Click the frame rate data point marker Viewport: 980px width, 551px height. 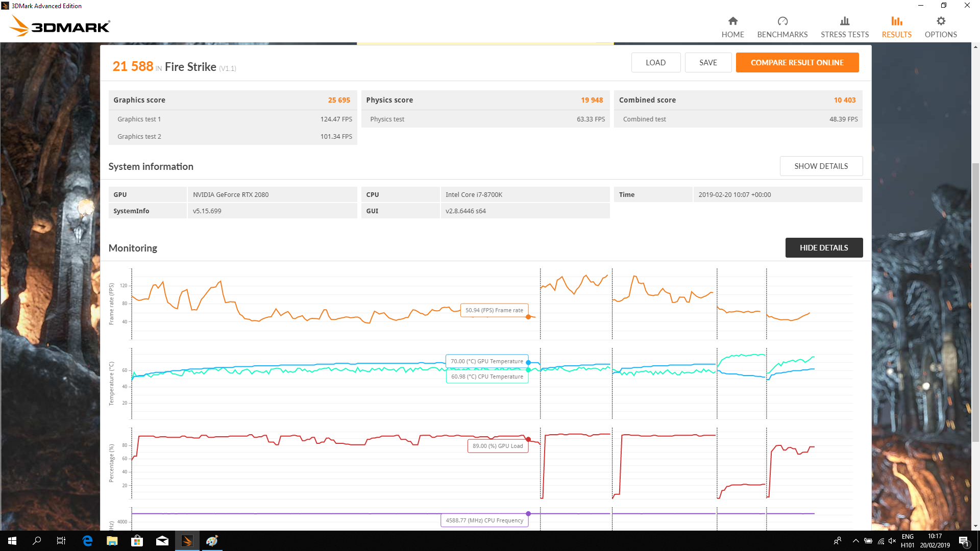528,317
